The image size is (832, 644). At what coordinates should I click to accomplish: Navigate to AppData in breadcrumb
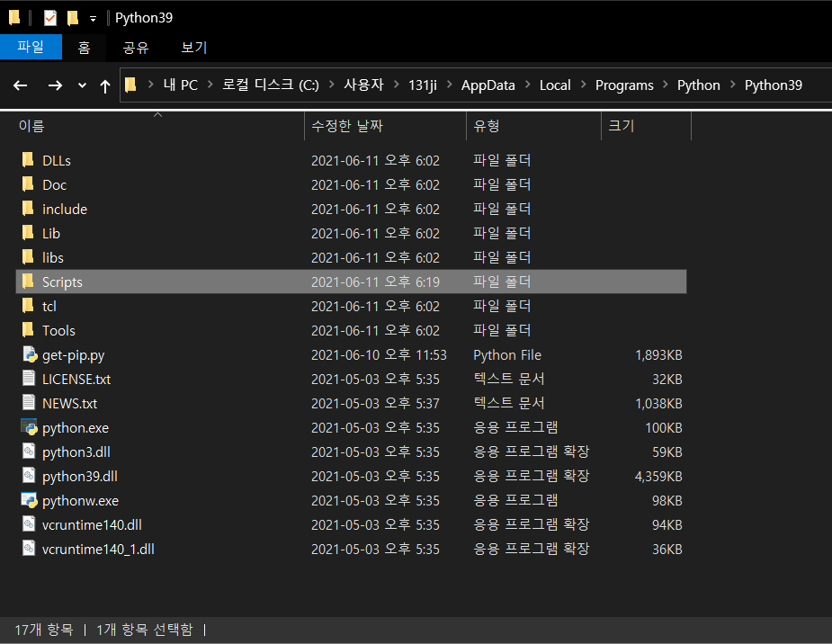[488, 85]
